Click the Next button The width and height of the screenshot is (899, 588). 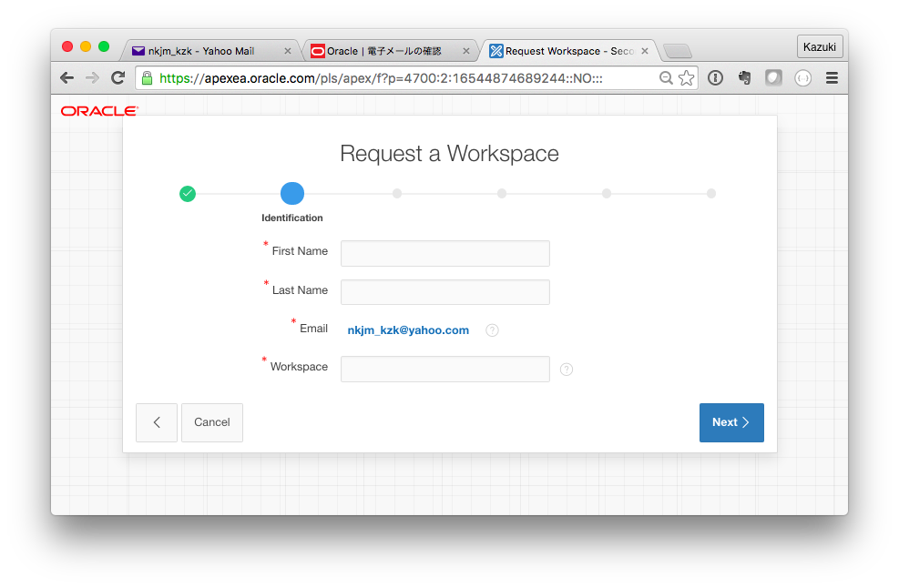pyautogui.click(x=731, y=422)
